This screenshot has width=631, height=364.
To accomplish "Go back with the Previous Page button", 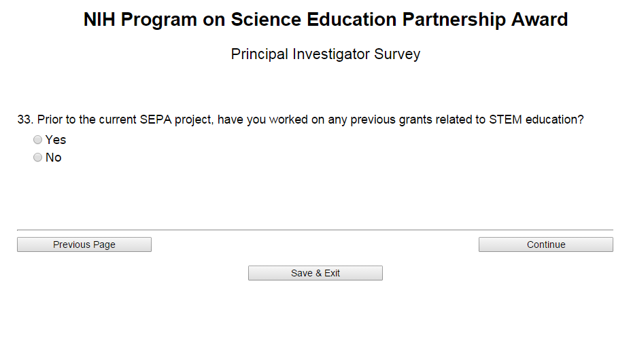I will tap(84, 244).
